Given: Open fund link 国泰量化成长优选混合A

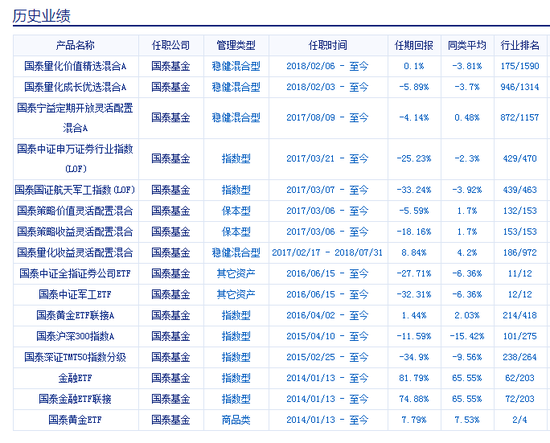Looking at the screenshot, I should pos(75,87).
